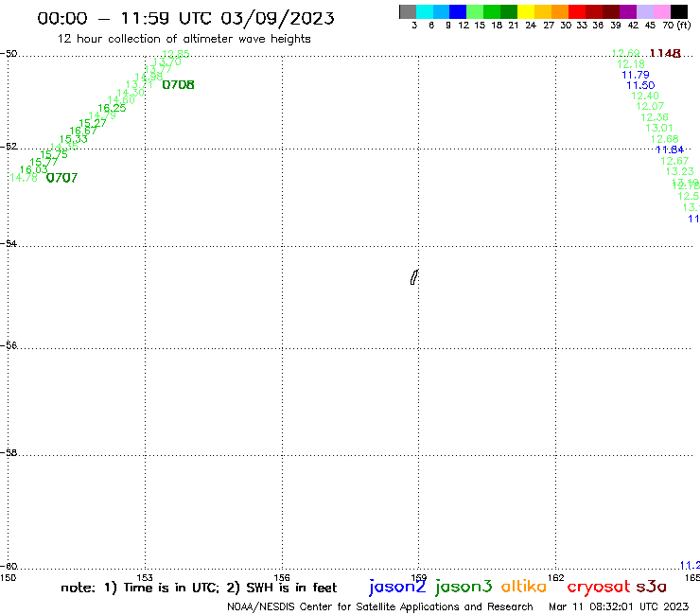Click the 0708 time stamp label
Screen dimensions: 700x615
(x=178, y=85)
